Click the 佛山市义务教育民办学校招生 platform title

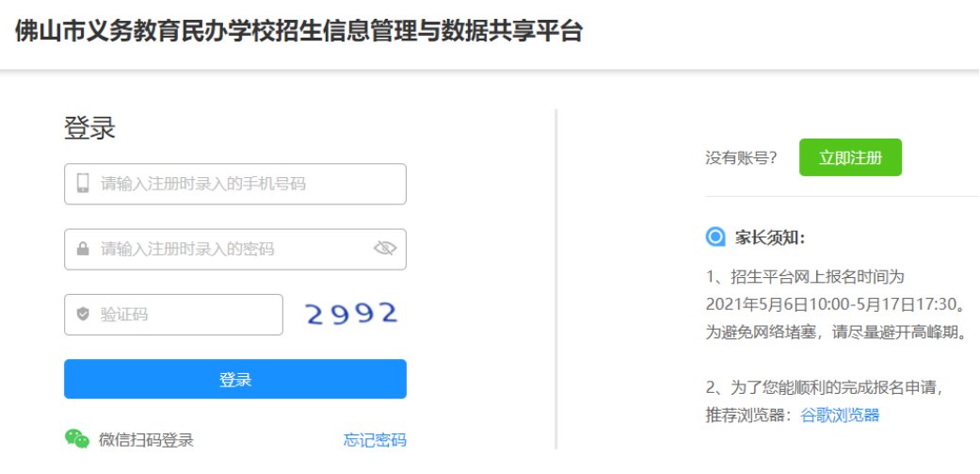pos(298,32)
